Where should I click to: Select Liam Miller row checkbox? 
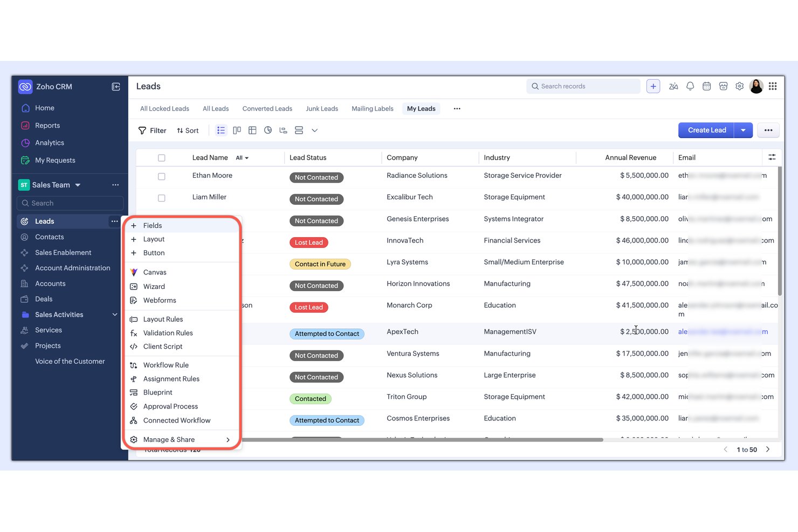[x=161, y=198]
